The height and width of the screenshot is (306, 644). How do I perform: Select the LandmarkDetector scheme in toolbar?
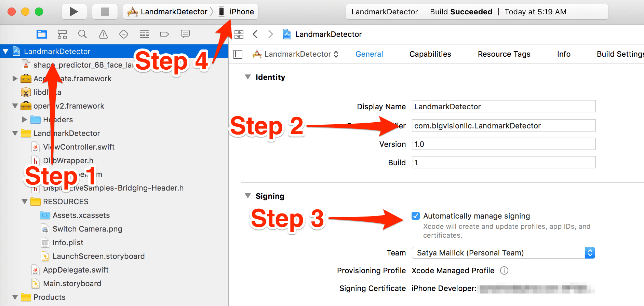tap(167, 12)
